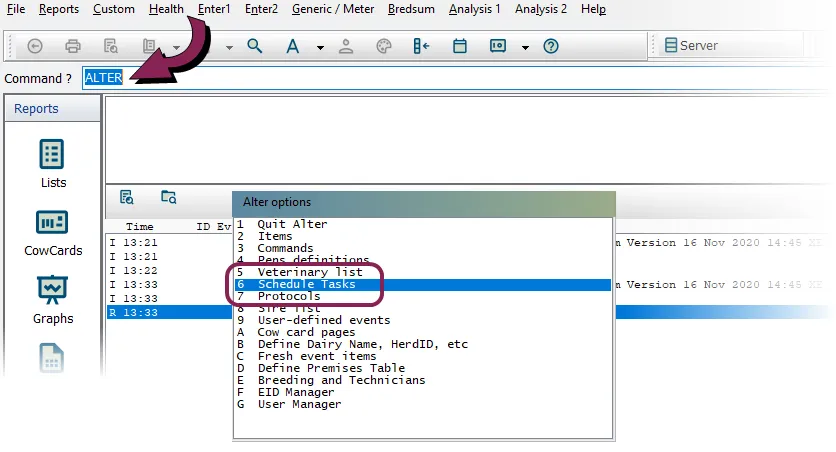Open print preview from the toolbar
This screenshot has height=452, width=836.
pos(110,46)
